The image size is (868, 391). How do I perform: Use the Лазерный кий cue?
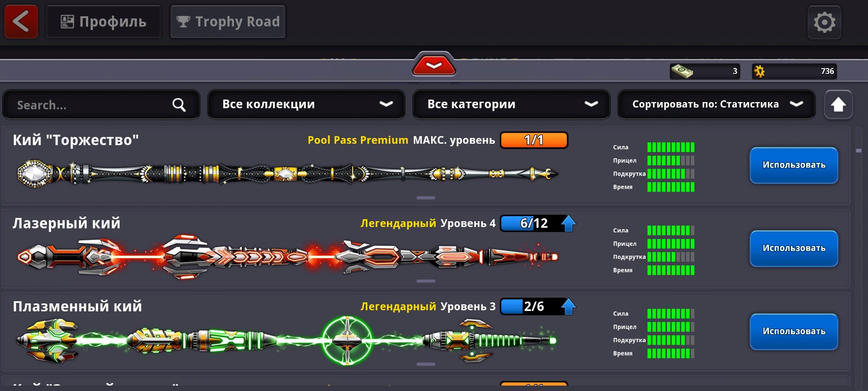pyautogui.click(x=794, y=248)
